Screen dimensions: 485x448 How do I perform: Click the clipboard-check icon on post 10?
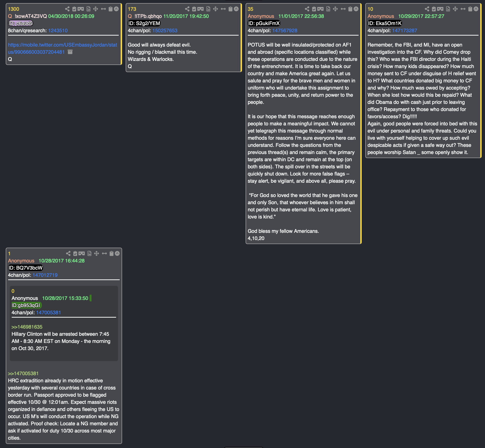coord(434,9)
